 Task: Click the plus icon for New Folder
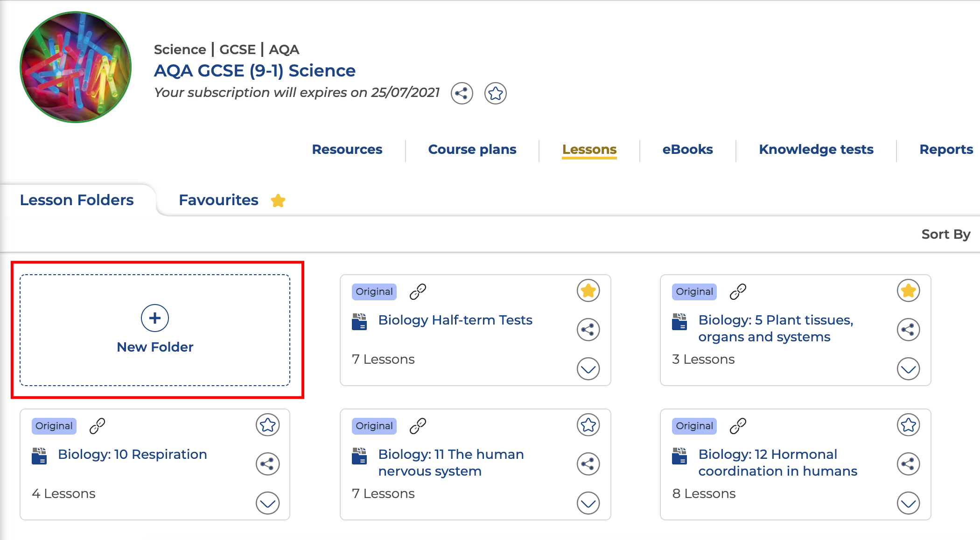point(155,318)
